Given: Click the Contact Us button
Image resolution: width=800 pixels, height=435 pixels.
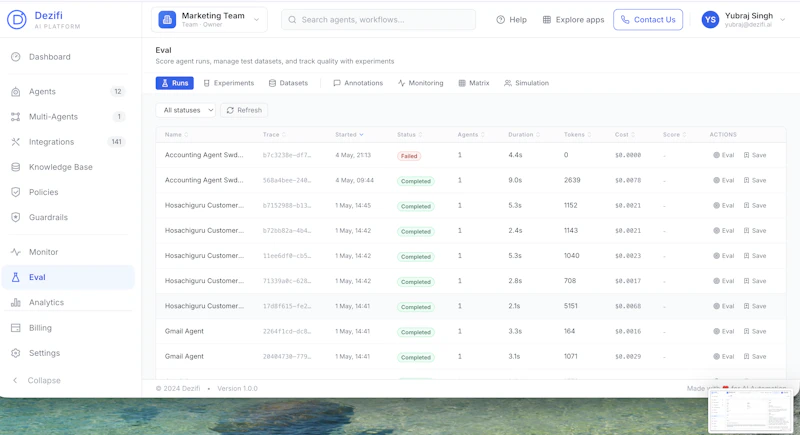Looking at the screenshot, I should point(648,20).
